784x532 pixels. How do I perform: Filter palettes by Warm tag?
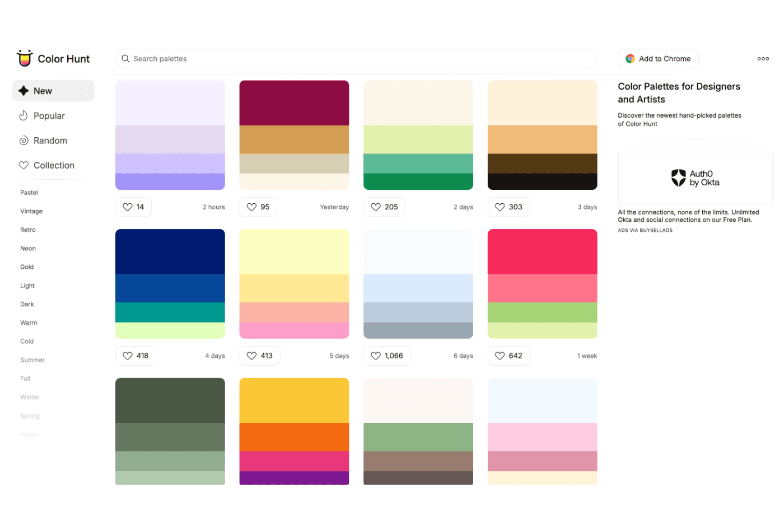pyautogui.click(x=29, y=323)
